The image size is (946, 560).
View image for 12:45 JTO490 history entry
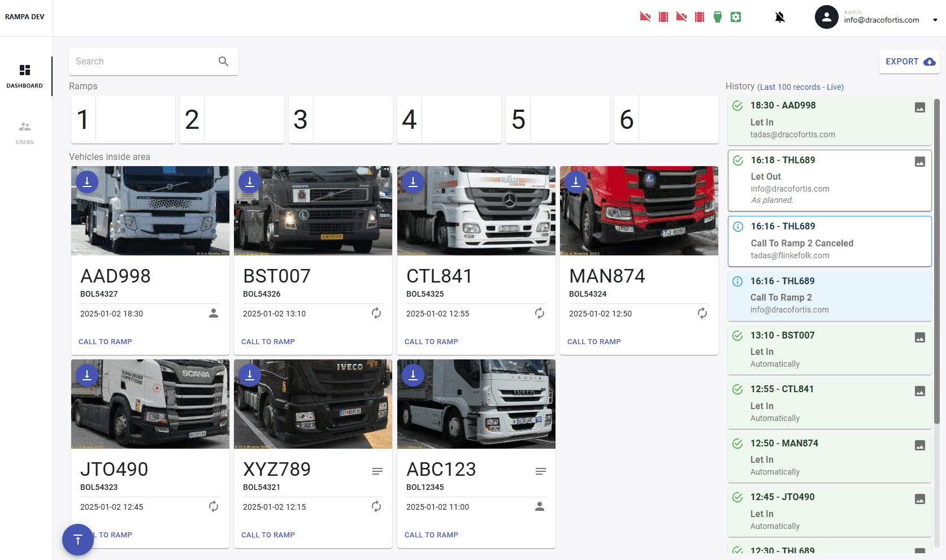pos(920,499)
